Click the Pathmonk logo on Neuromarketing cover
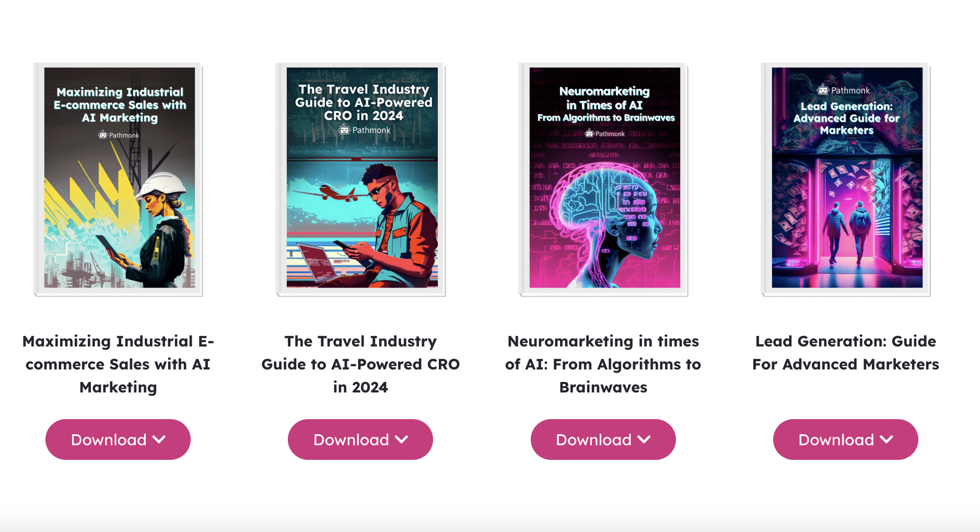The height and width of the screenshot is (532, 980). (x=604, y=133)
